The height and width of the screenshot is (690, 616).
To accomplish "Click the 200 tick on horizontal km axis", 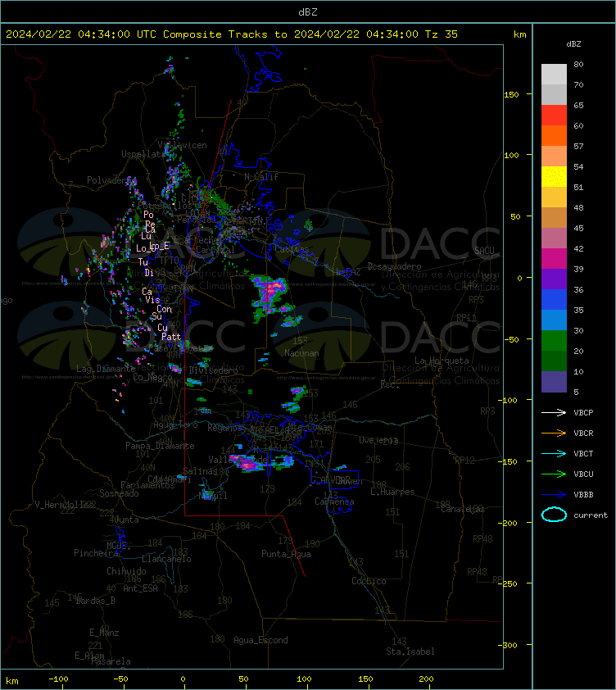I will 426,679.
